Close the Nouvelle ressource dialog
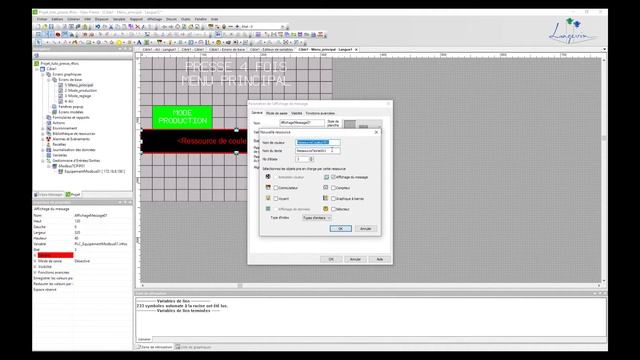Image resolution: width=640 pixels, height=360 pixels. (x=376, y=132)
